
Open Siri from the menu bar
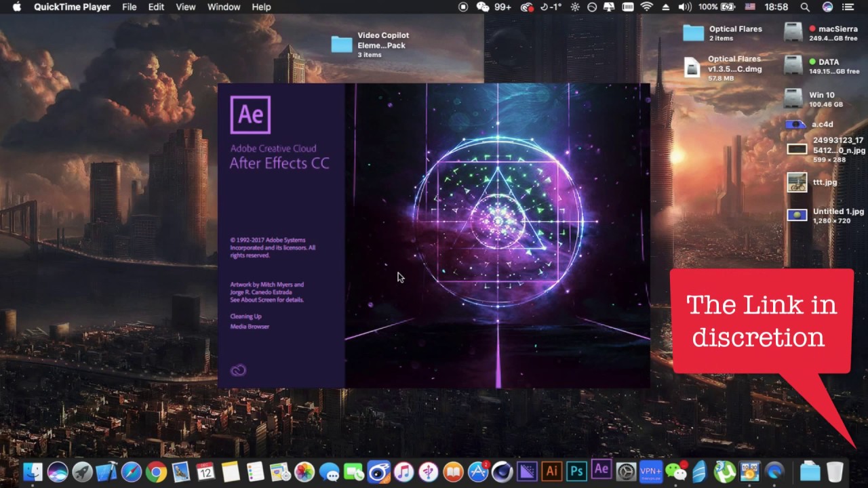coord(827,7)
